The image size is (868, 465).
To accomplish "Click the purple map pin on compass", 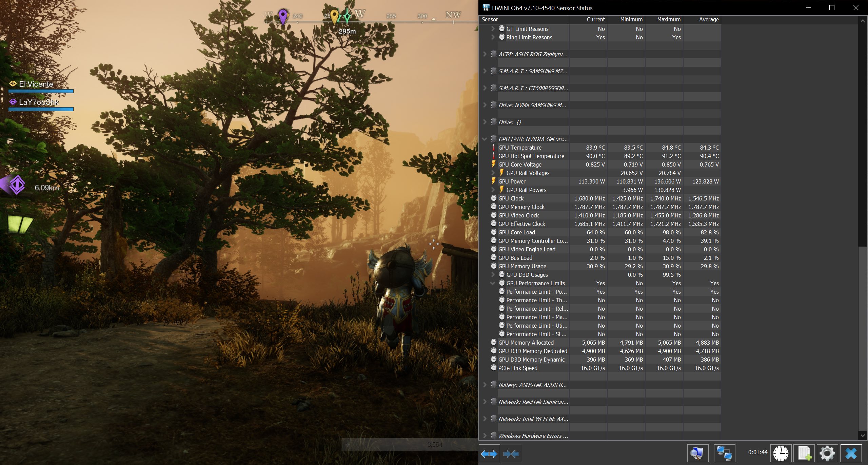I will pos(283,16).
